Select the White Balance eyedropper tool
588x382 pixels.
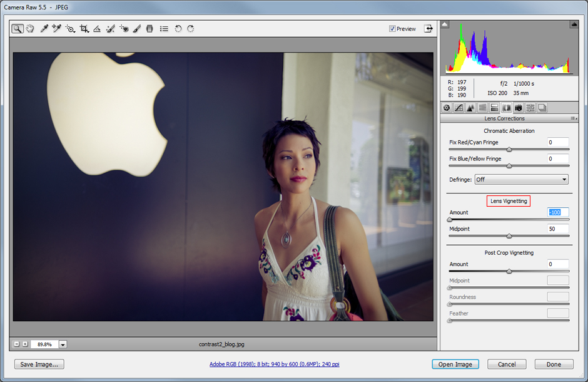click(44, 29)
